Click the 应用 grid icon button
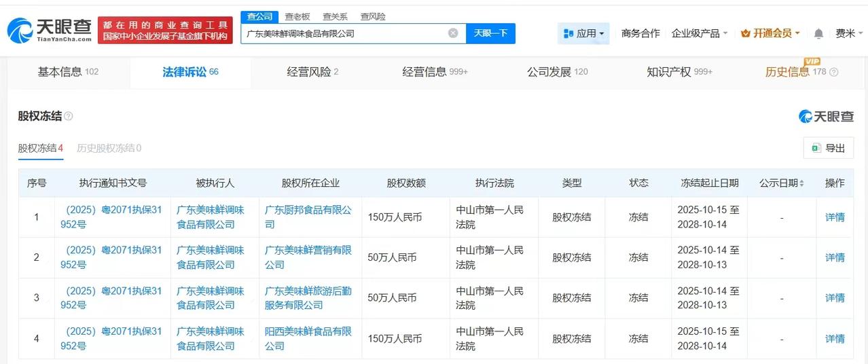 pyautogui.click(x=583, y=33)
